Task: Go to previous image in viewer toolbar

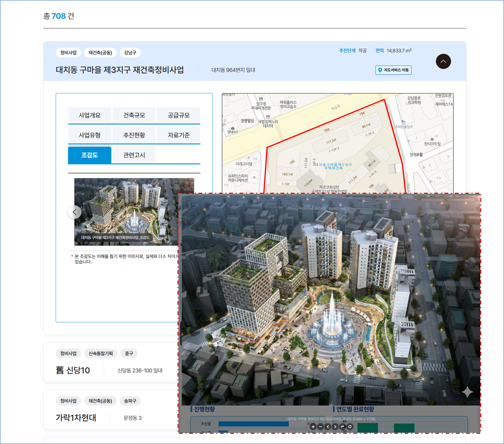Action: (x=328, y=427)
